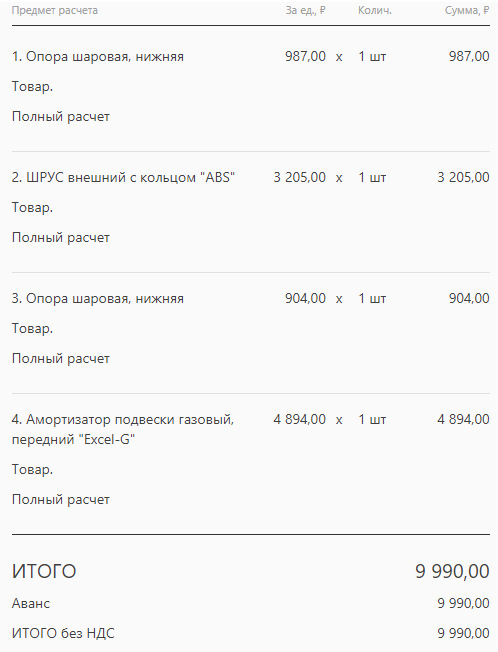Select item '3. Опора шаровая, нижняя'

pyautogui.click(x=98, y=298)
